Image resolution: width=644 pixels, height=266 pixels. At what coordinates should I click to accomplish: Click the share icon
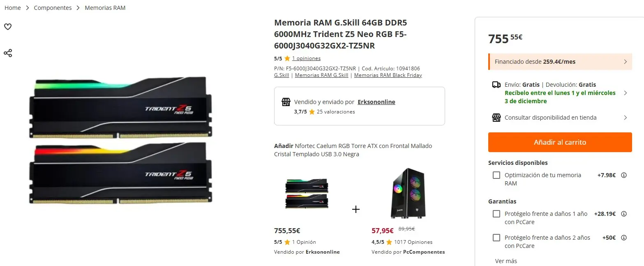tap(8, 53)
